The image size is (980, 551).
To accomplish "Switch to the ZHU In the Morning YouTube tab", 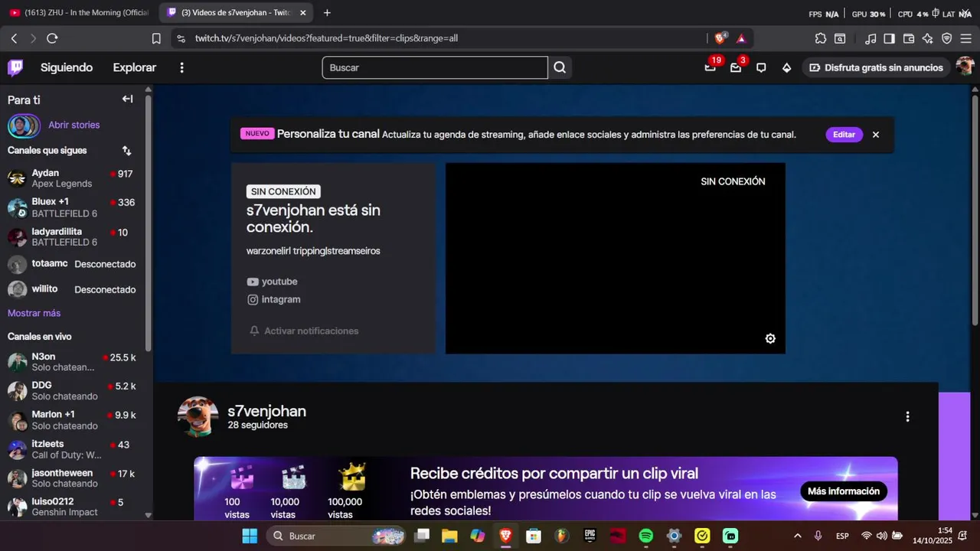I will pos(80,12).
